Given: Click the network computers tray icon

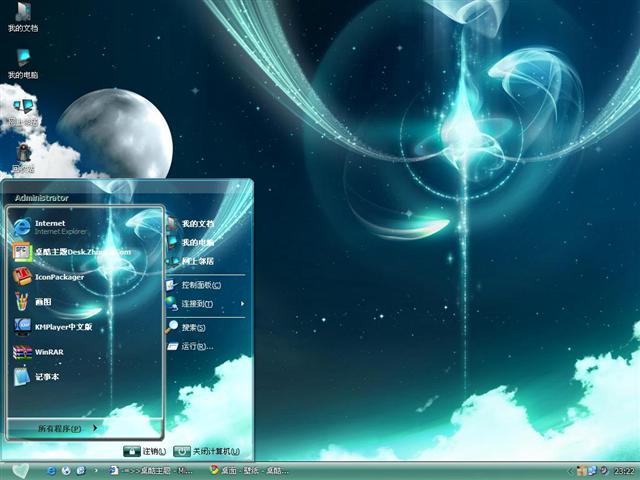Looking at the screenshot, I should [592, 471].
